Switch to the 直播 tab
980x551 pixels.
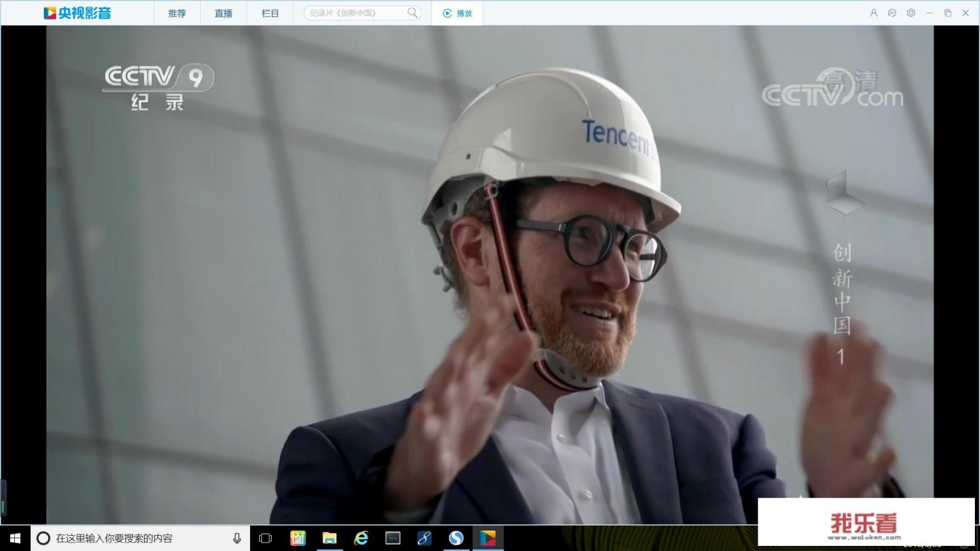click(x=223, y=13)
